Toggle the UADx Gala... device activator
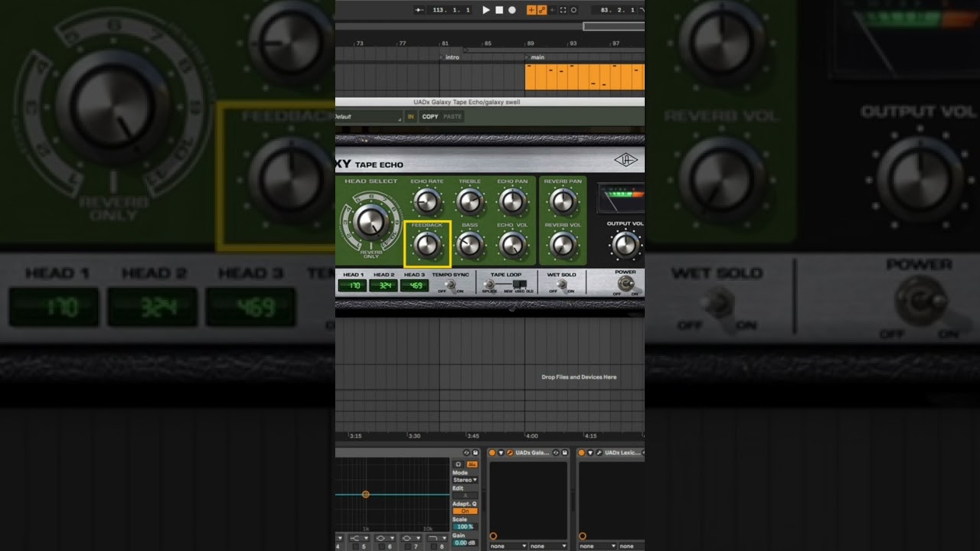 point(492,453)
